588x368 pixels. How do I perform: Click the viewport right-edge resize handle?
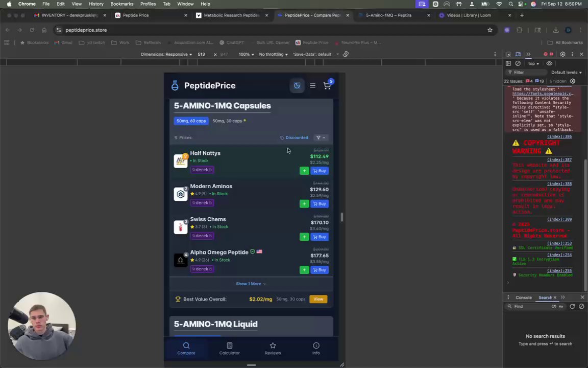coord(341,217)
